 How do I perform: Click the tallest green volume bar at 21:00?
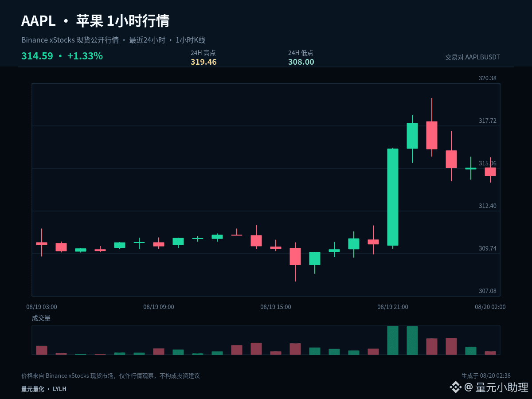coord(393,340)
